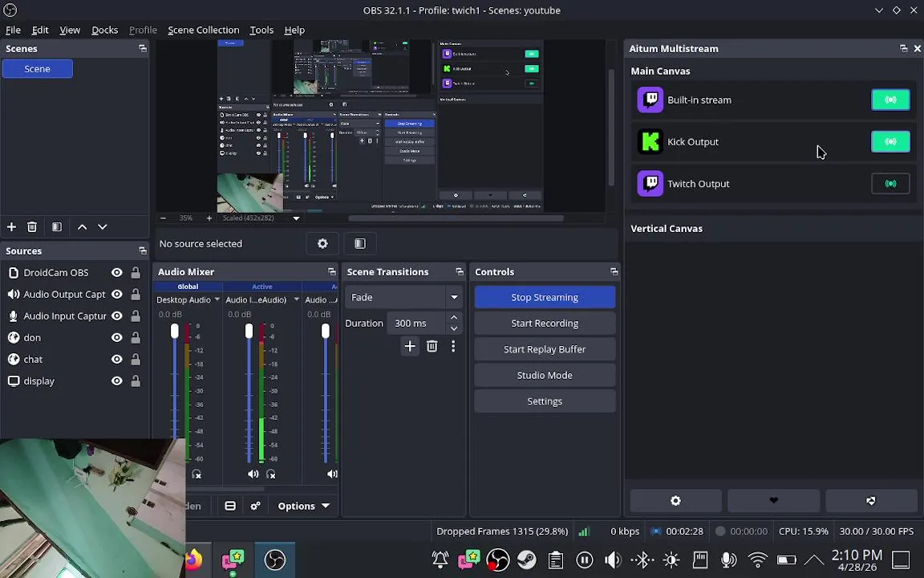The width and height of the screenshot is (924, 578).
Task: Open the Docks menu
Action: tap(105, 30)
